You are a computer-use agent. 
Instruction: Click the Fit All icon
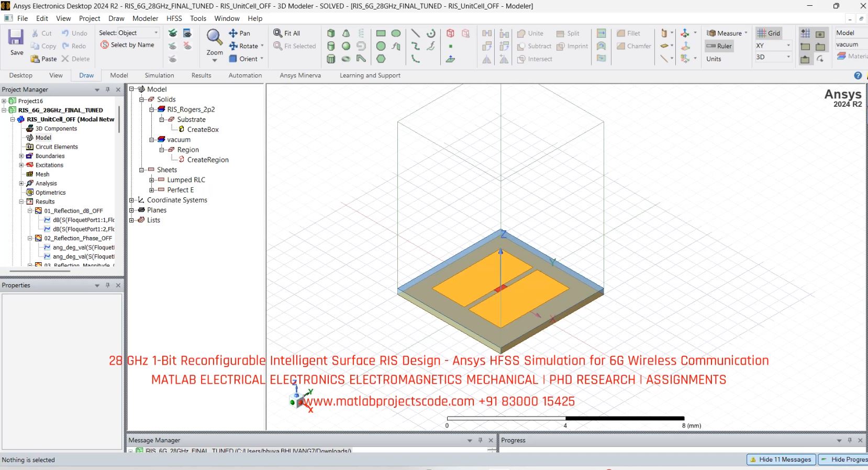tap(278, 33)
